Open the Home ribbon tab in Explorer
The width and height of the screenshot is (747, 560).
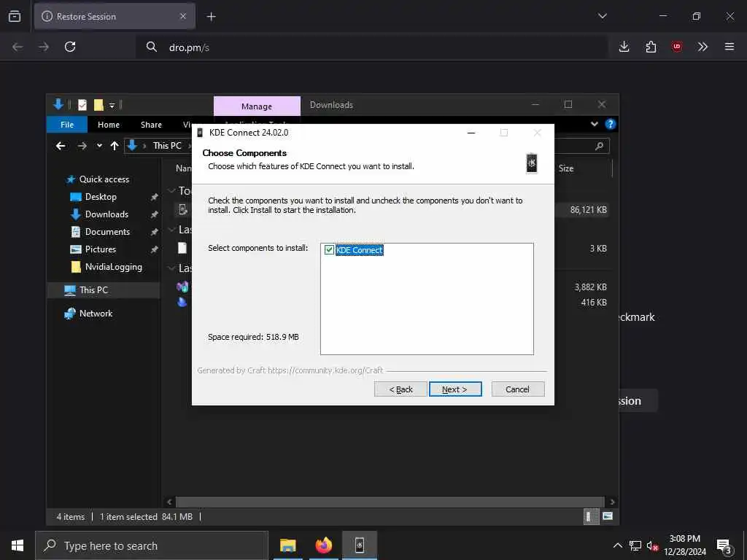point(109,125)
